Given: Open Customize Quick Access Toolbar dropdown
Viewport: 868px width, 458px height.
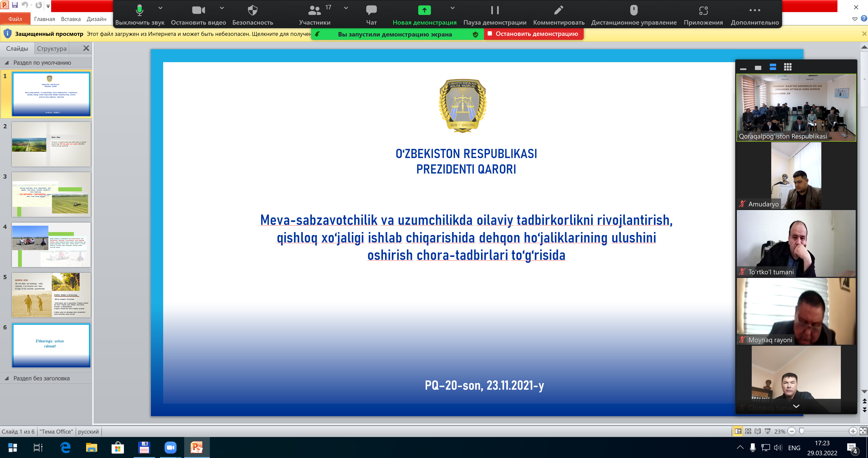Looking at the screenshot, I should click(x=48, y=6).
